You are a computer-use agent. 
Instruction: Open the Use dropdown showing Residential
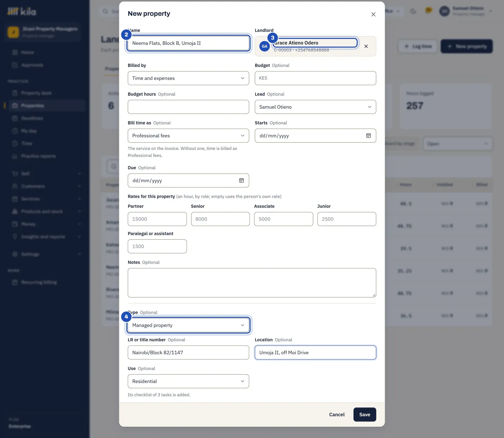click(188, 381)
